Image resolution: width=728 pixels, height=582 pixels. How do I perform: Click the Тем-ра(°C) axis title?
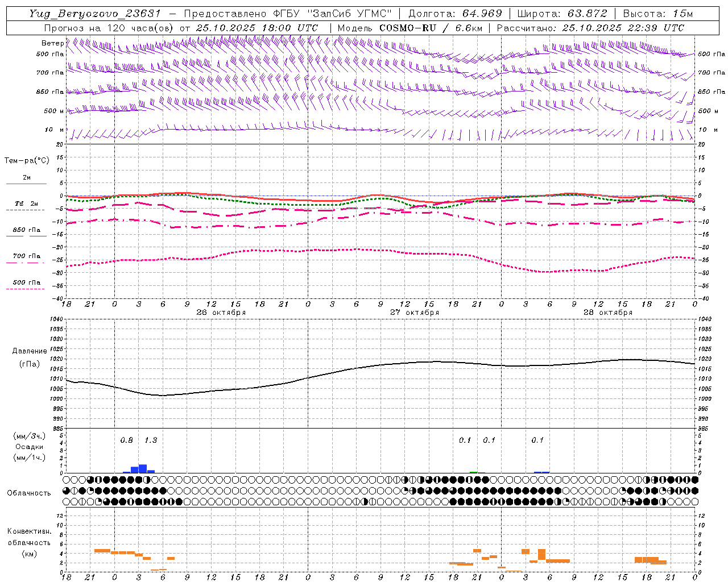27,161
